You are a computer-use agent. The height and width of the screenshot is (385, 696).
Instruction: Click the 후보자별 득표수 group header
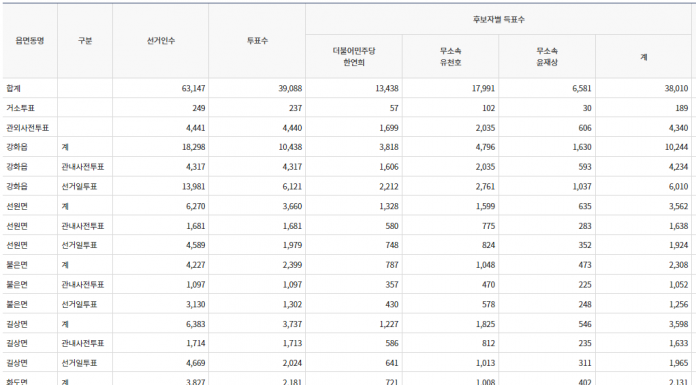(x=498, y=20)
